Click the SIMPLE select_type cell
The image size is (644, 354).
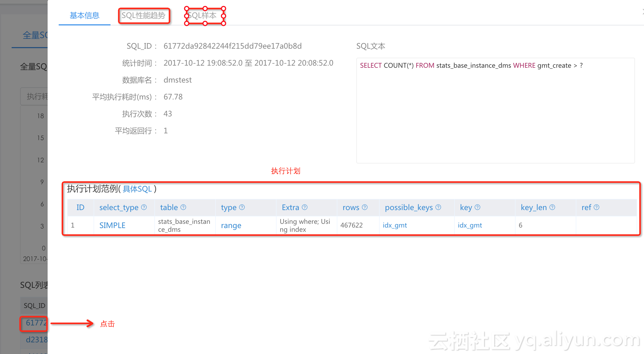click(112, 225)
